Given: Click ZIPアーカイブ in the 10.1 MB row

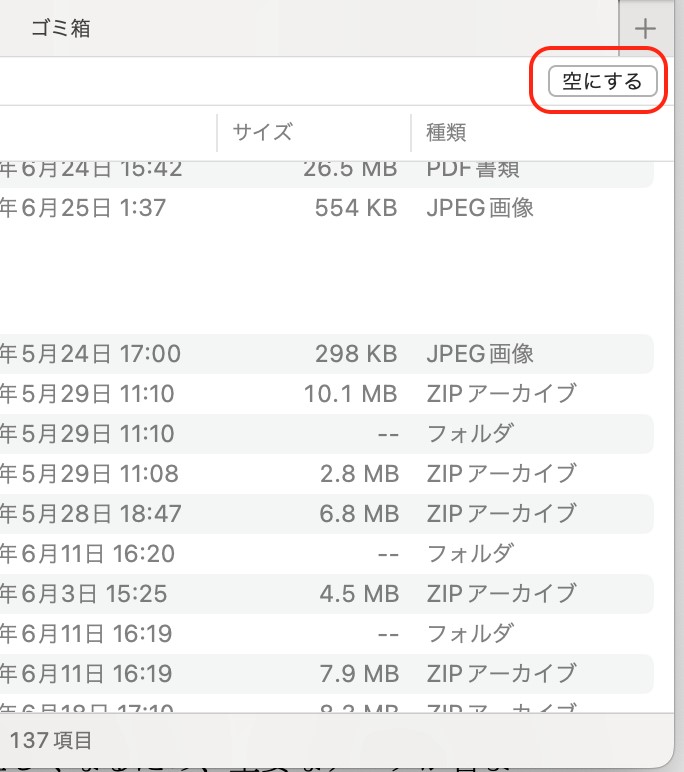Looking at the screenshot, I should tap(501, 394).
